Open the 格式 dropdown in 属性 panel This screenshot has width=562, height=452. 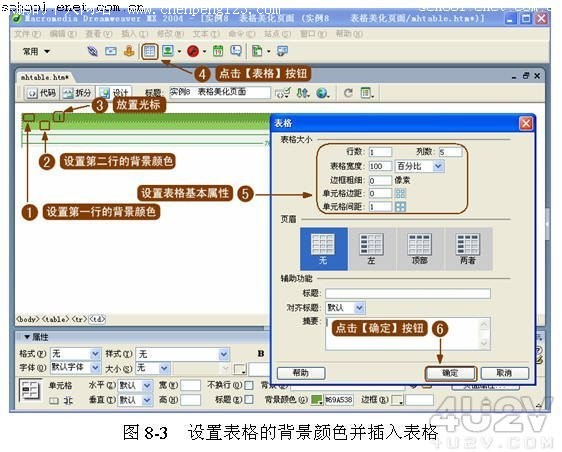[x=95, y=354]
